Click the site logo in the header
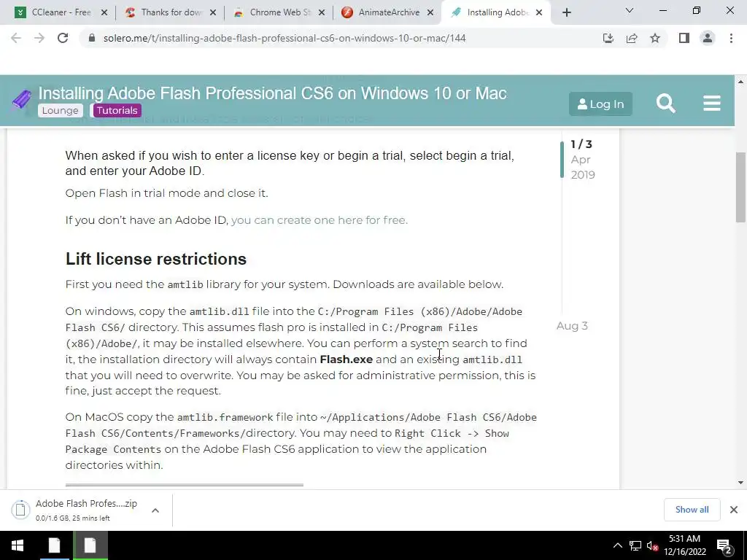747x560 pixels. (21, 100)
